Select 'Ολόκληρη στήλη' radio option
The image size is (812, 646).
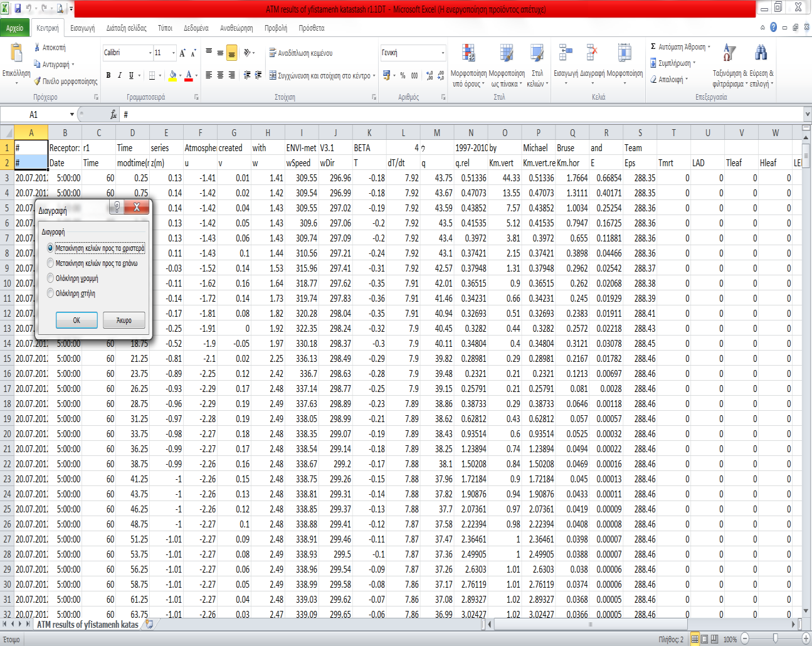51,294
